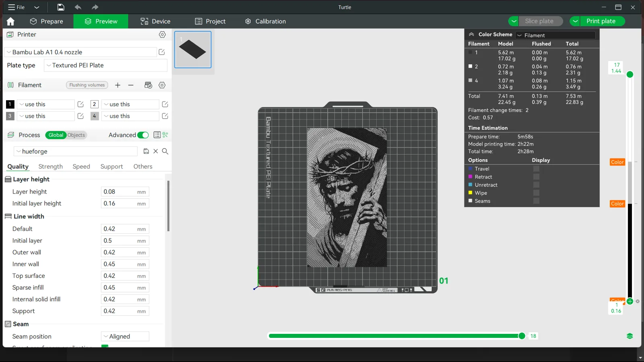Add a filament with the plus icon
644x362 pixels.
[x=118, y=85]
